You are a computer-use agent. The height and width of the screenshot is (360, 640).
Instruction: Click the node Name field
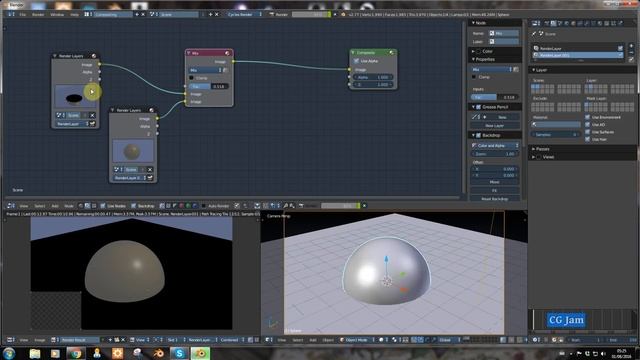pos(504,33)
